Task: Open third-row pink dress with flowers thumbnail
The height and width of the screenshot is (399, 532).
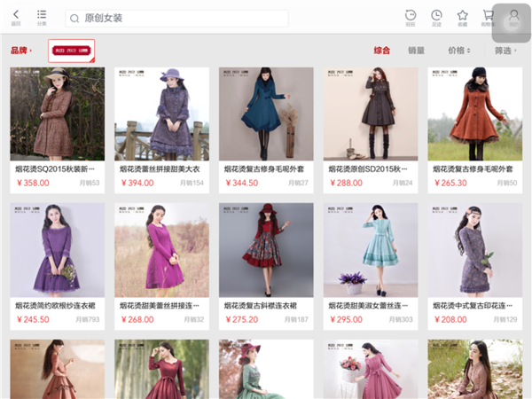Action: tap(371, 369)
